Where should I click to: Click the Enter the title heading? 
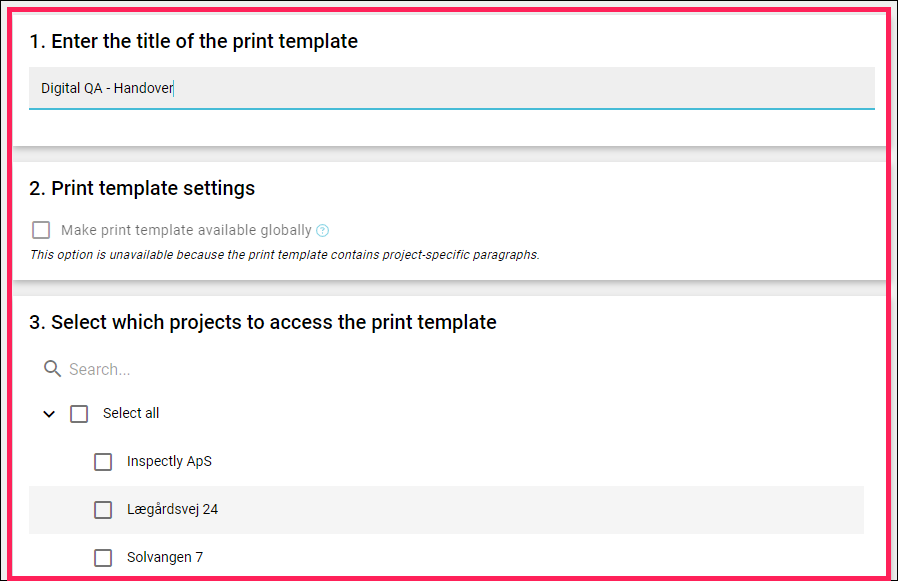click(x=194, y=41)
